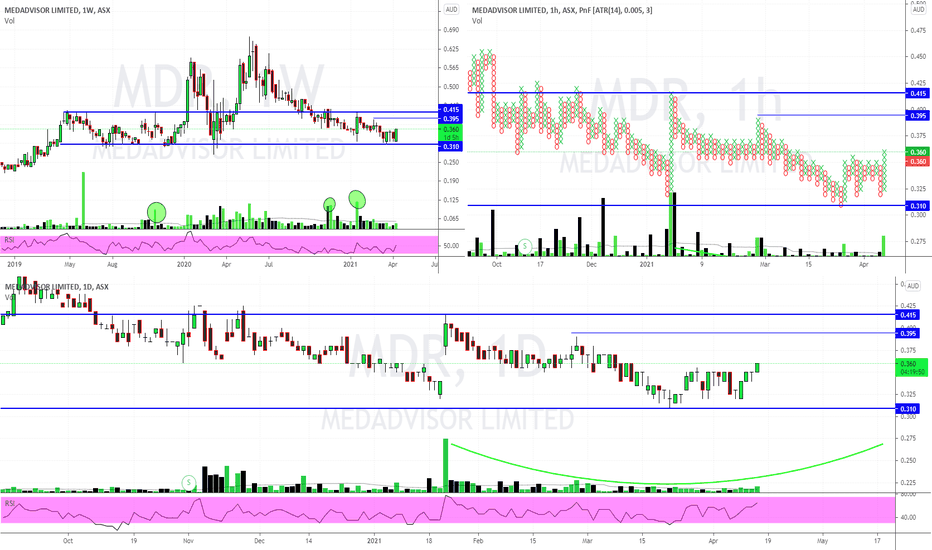The width and height of the screenshot is (932, 550).
Task: Click the dollar marker near Nov on the daily chart
Action: click(189, 482)
